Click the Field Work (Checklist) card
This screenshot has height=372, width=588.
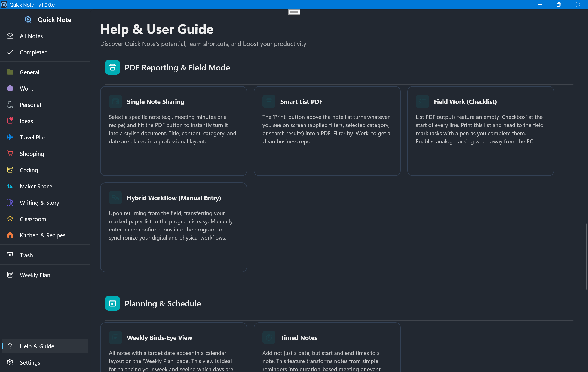(480, 131)
